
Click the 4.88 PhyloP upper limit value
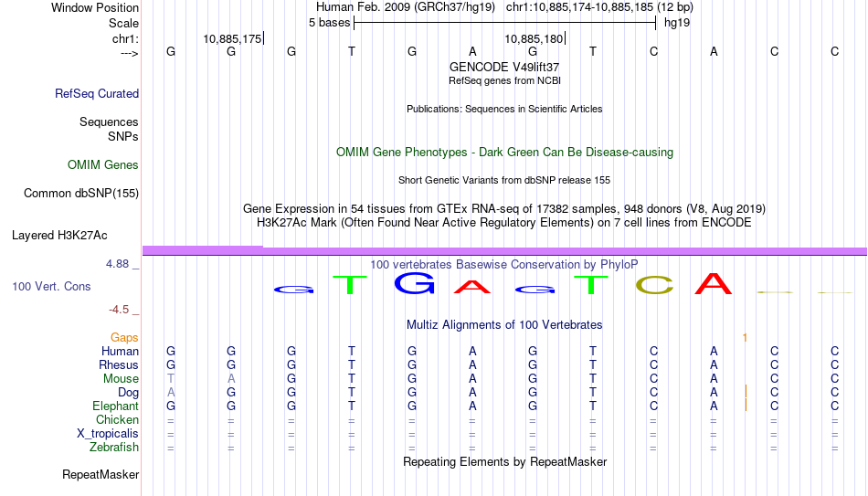[x=118, y=264]
